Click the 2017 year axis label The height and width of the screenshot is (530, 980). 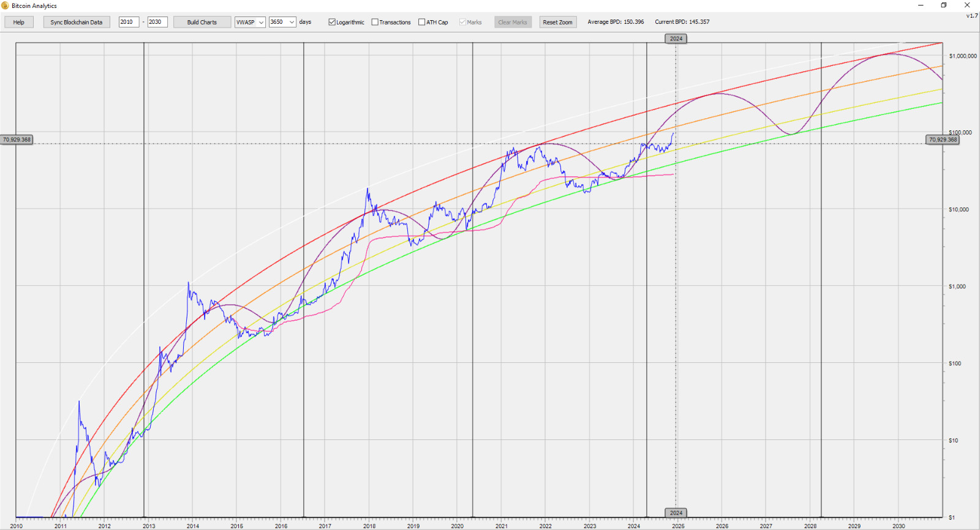click(325, 526)
